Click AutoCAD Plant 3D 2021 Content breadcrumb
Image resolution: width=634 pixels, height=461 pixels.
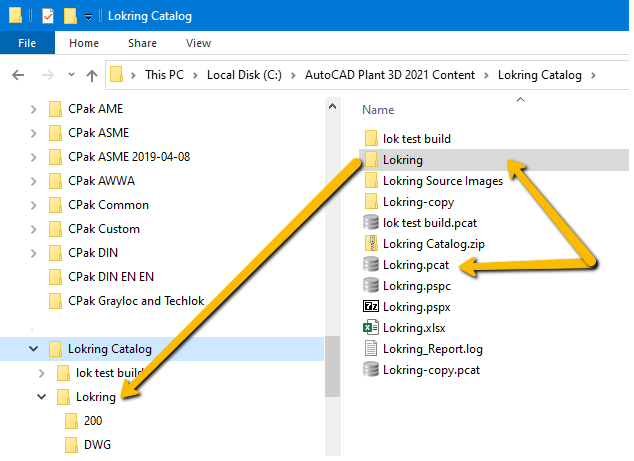point(390,75)
